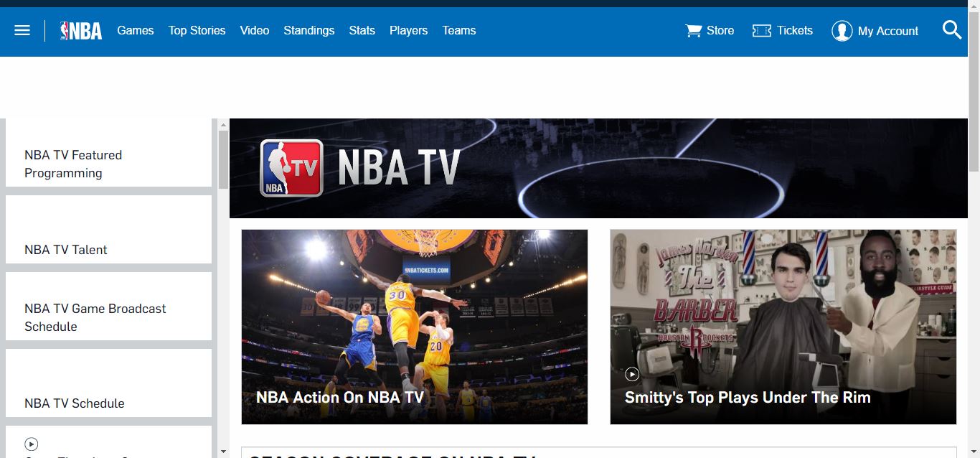
Task: Click the NBA TV banner title text
Action: (399, 168)
